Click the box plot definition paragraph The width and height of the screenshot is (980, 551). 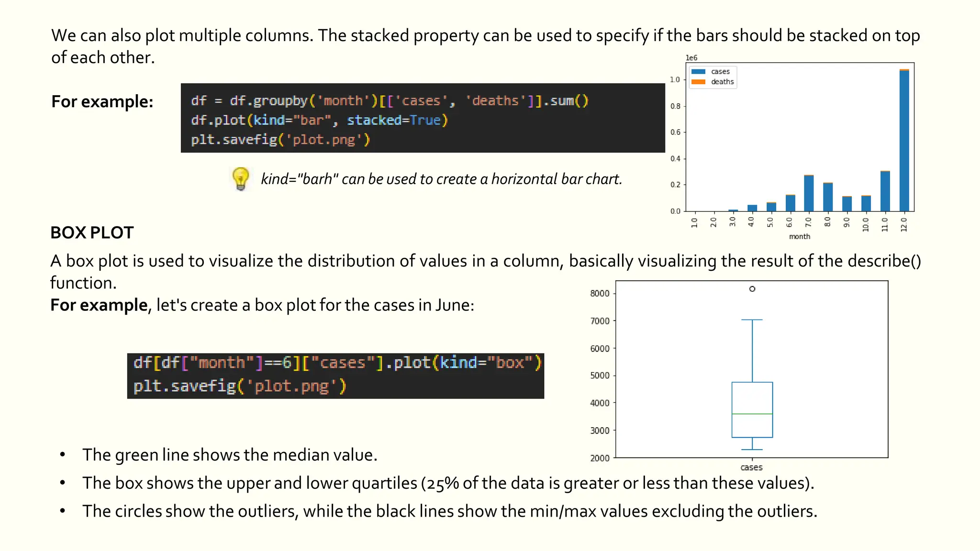486,272
